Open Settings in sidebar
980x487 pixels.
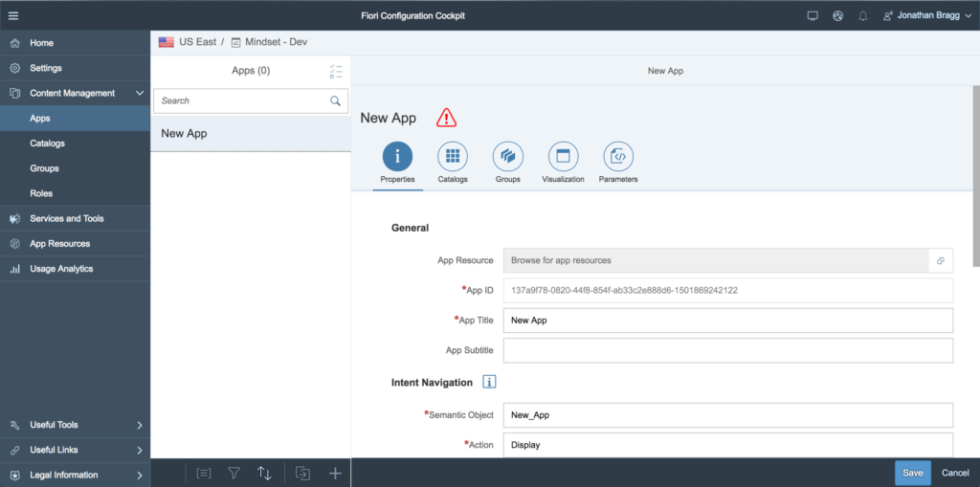tap(75, 68)
